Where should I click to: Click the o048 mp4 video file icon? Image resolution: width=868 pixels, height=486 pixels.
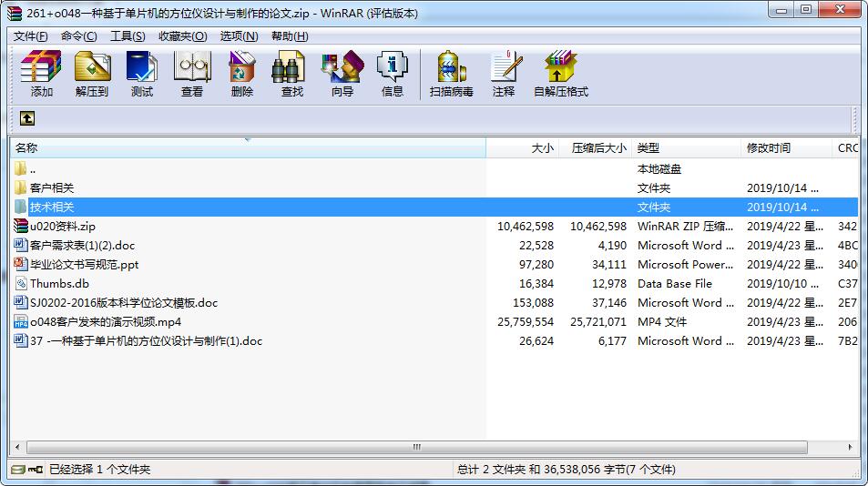20,321
